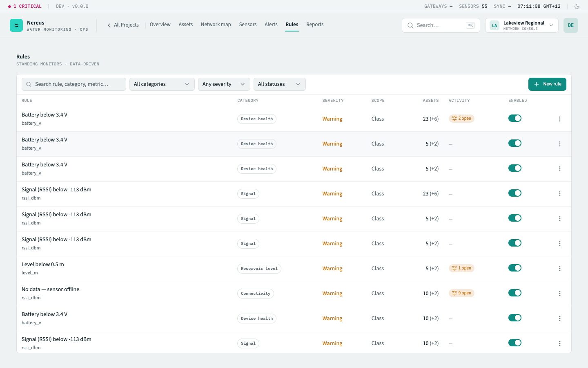Image resolution: width=588 pixels, height=368 pixels.
Task: Open the All statuses dropdown
Action: tap(280, 84)
